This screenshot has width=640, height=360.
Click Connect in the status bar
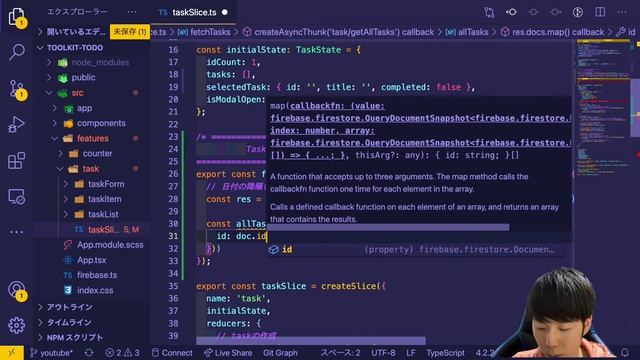[172, 353]
